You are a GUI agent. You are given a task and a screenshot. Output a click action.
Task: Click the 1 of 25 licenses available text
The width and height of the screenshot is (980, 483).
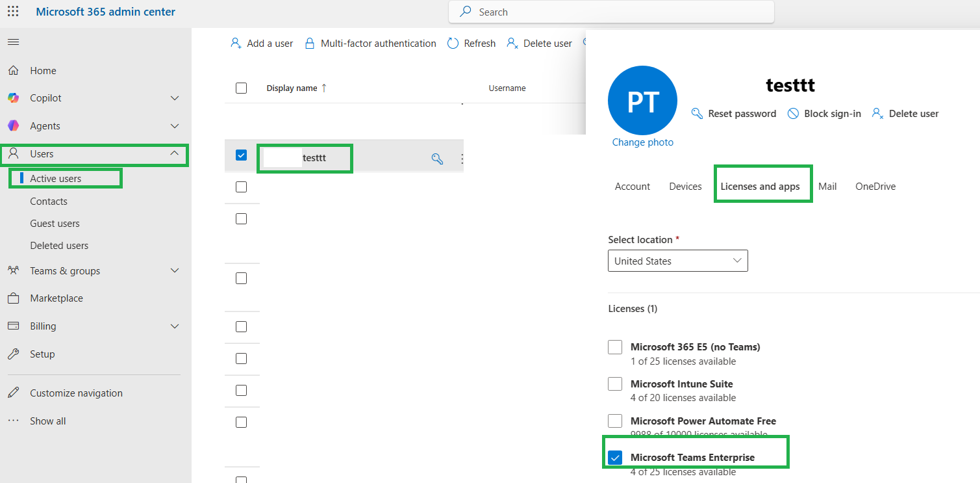[683, 361]
